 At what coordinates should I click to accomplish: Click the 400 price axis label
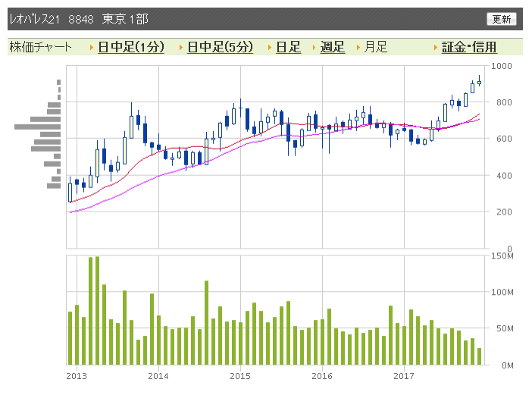click(504, 175)
